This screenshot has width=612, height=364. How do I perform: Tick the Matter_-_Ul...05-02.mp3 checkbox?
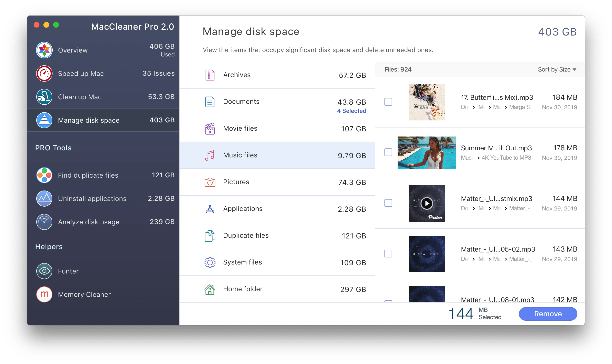388,253
